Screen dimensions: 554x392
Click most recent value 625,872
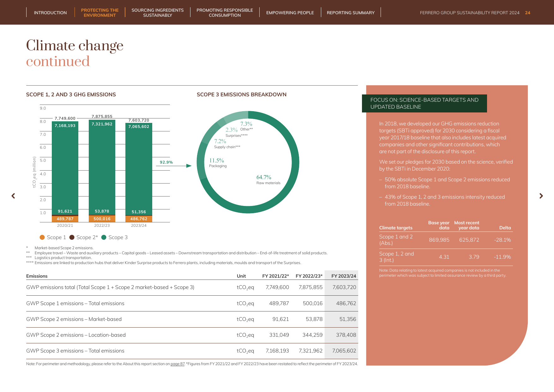tap(469, 240)
